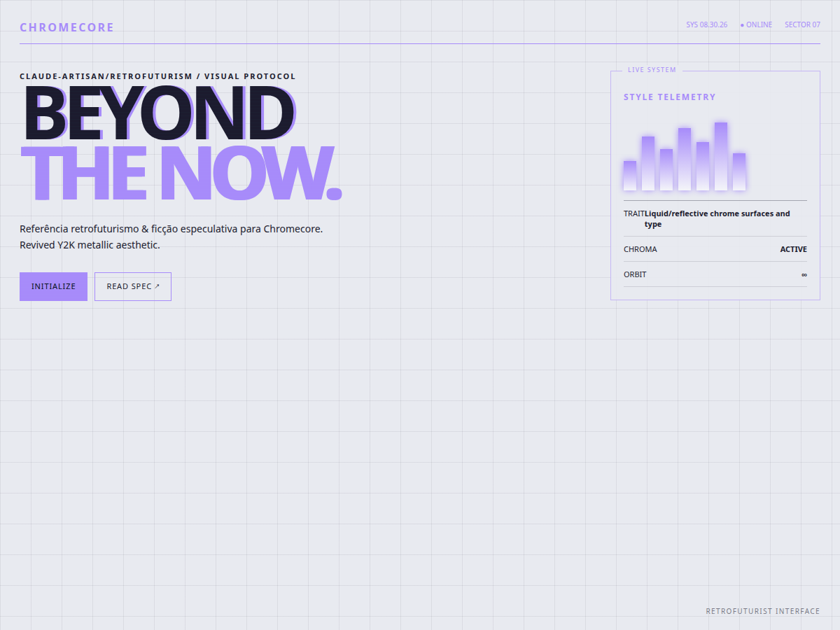Click the shortest first telemetry bar
The height and width of the screenshot is (630, 840).
(x=630, y=176)
